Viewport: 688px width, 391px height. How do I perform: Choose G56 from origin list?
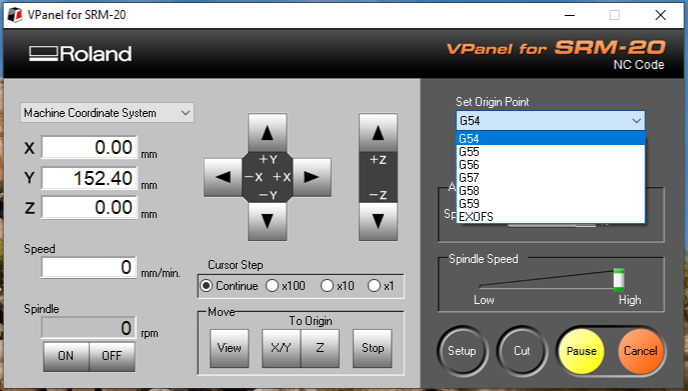pyautogui.click(x=551, y=165)
